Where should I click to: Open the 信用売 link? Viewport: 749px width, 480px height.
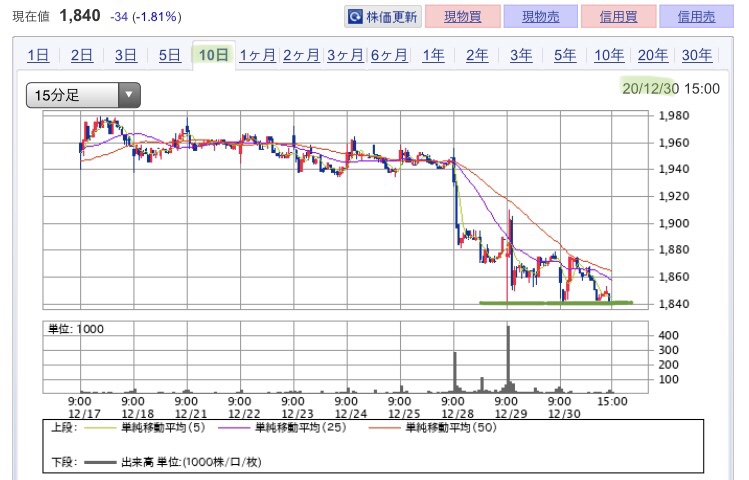(x=696, y=17)
